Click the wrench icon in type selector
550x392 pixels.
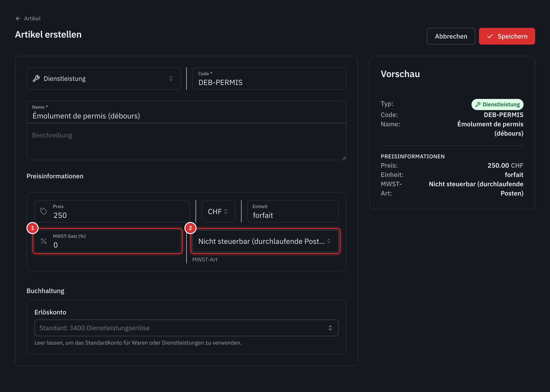[x=36, y=78]
